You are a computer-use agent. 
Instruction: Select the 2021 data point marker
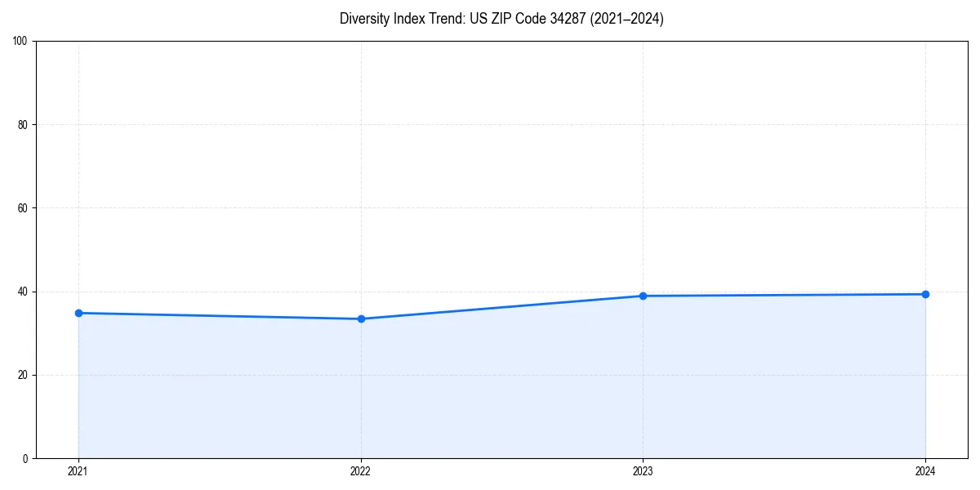78,312
